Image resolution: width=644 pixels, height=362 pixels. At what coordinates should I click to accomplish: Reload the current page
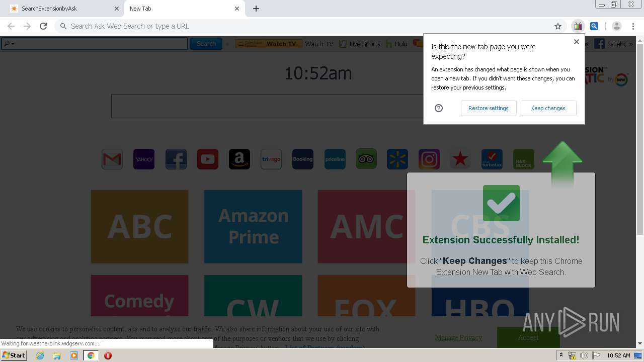coord(43,26)
